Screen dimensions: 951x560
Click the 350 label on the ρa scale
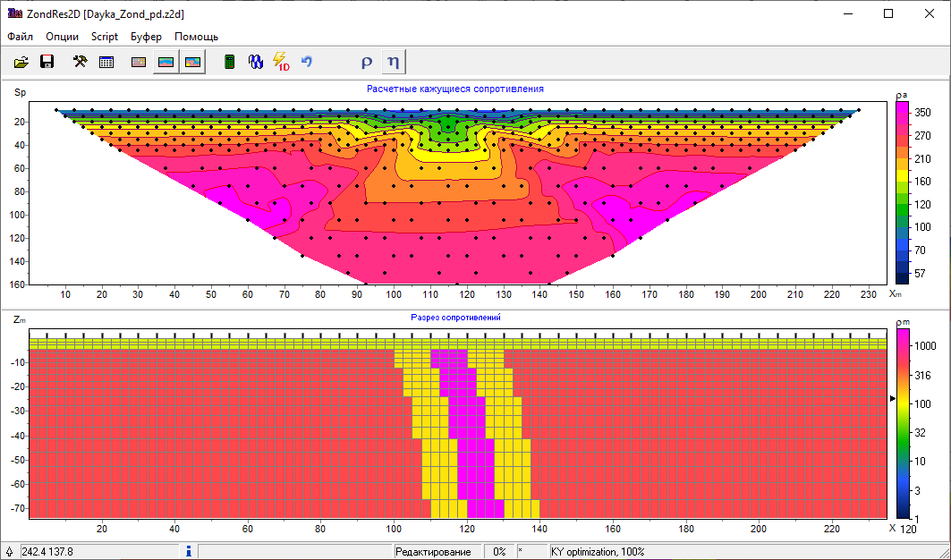tap(923, 113)
